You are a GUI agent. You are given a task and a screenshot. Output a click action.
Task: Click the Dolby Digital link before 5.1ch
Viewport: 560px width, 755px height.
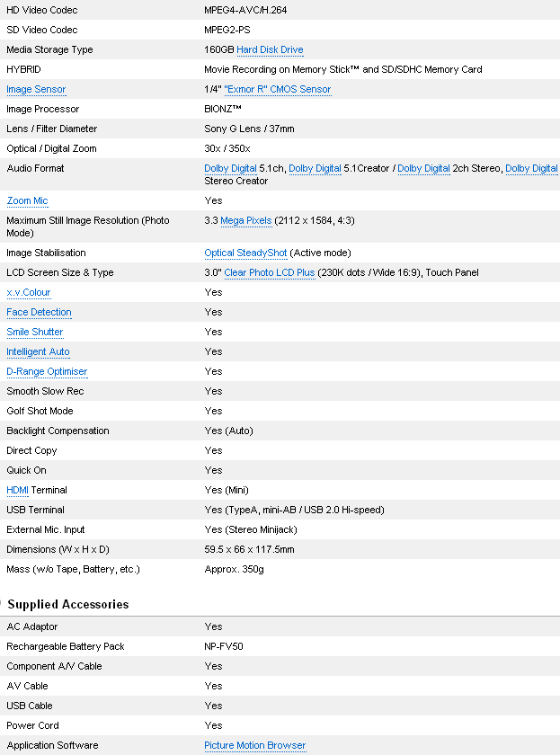[x=230, y=168]
